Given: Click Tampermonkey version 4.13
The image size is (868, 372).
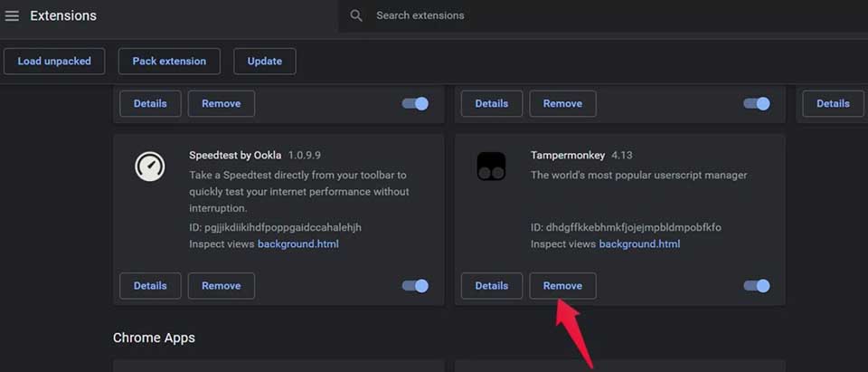Looking at the screenshot, I should click(x=622, y=156).
